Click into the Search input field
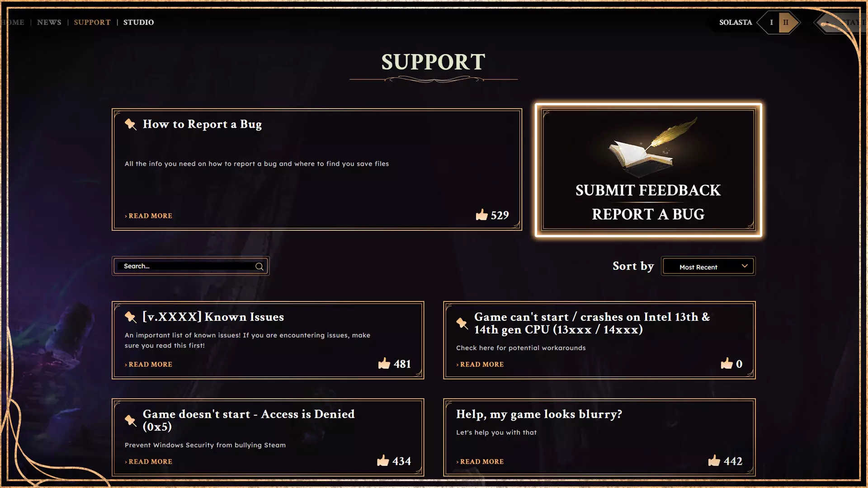The image size is (868, 488). coord(185,267)
